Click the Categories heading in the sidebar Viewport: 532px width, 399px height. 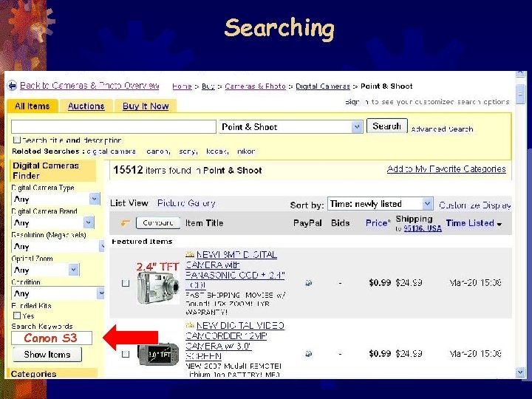33,374
